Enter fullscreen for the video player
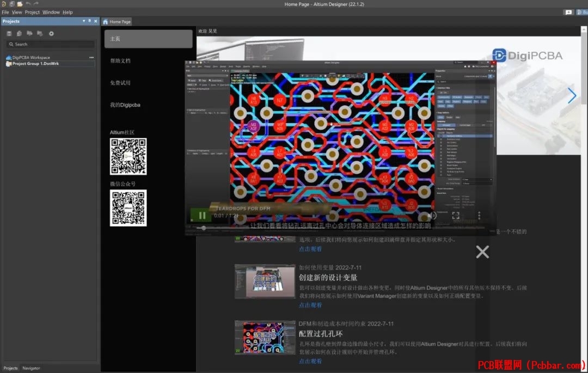Viewport: 588px width, 373px height. click(x=456, y=215)
